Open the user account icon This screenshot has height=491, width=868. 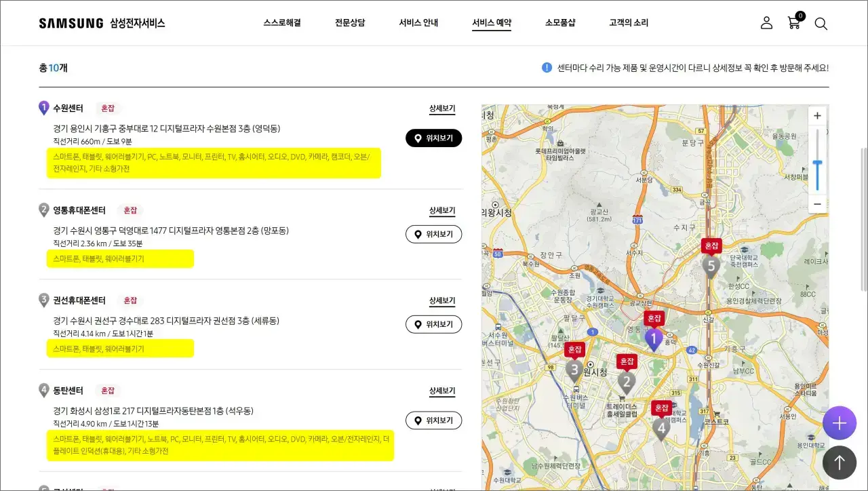coord(766,23)
